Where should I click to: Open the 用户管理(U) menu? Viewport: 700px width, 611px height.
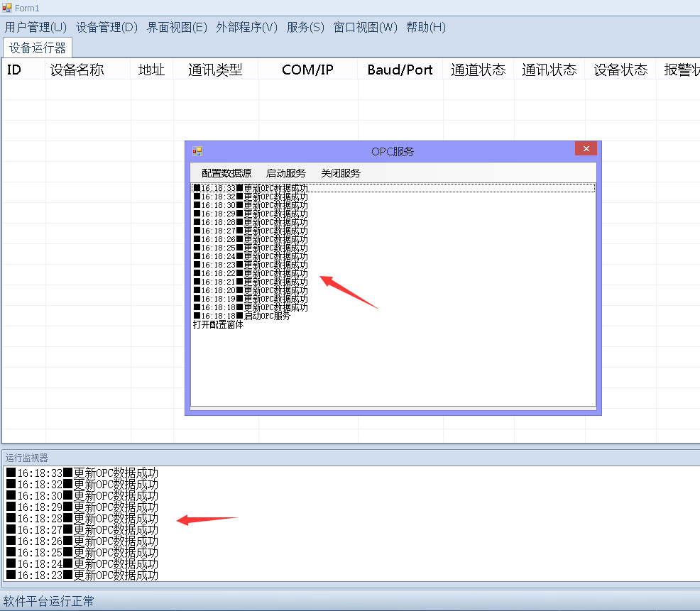click(x=35, y=27)
